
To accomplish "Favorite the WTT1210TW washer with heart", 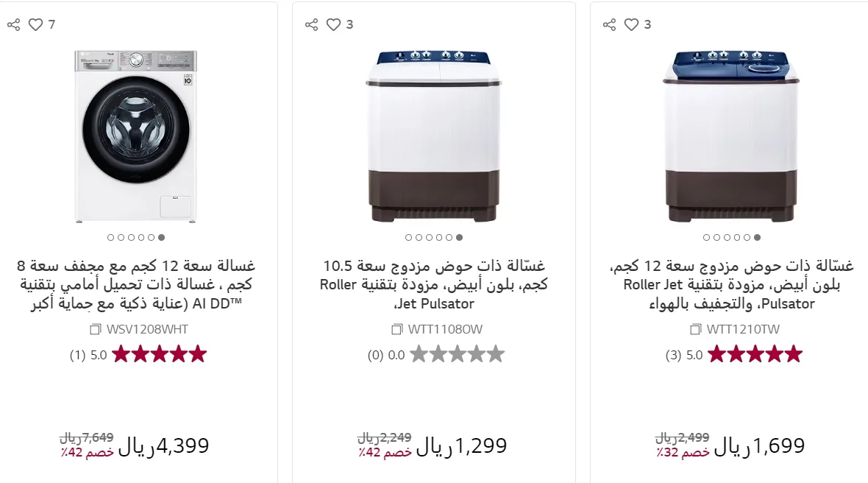I will (x=631, y=25).
